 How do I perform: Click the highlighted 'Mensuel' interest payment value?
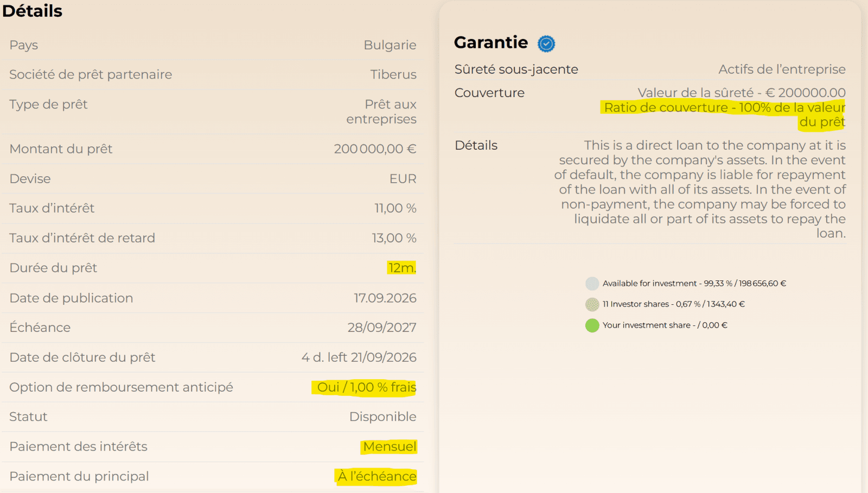(x=390, y=446)
